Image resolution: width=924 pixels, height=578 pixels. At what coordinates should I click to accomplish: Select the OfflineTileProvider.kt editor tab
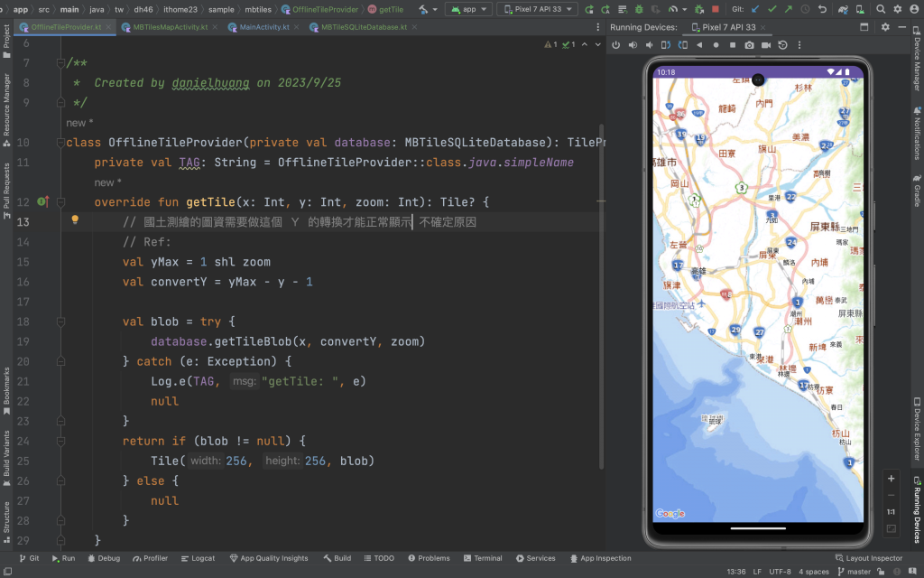point(66,27)
